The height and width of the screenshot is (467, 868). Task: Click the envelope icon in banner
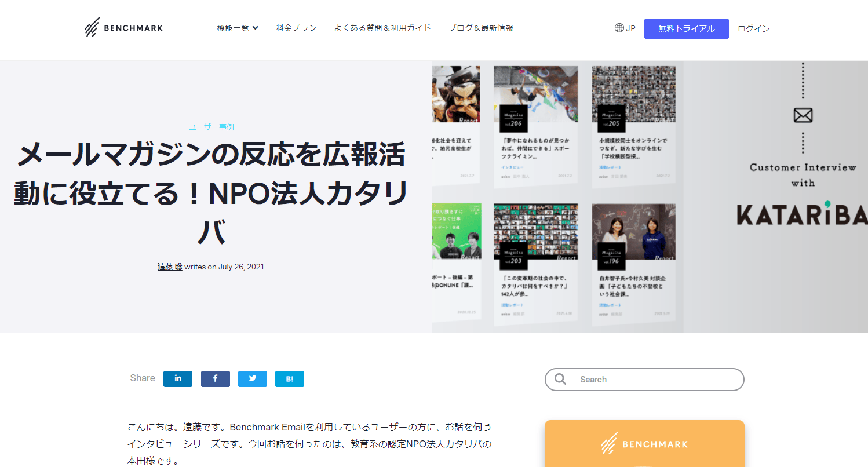pos(803,115)
